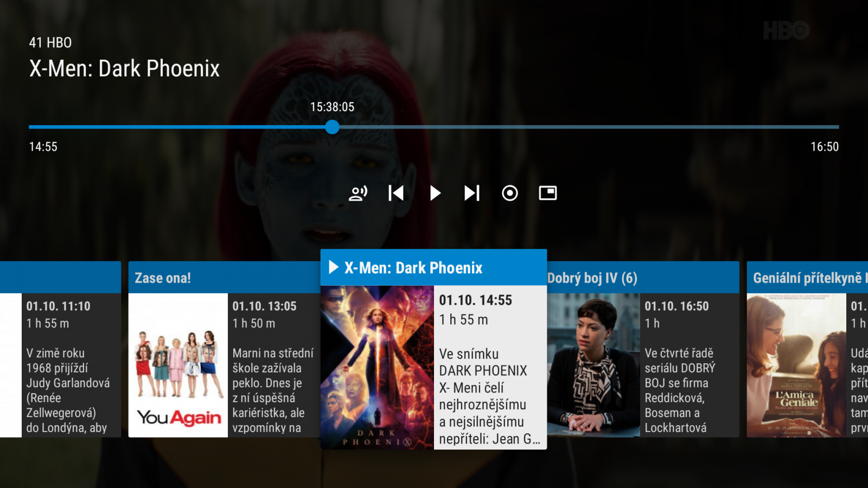
Task: Open the Dark Phoenix poster thumbnail
Action: [377, 367]
